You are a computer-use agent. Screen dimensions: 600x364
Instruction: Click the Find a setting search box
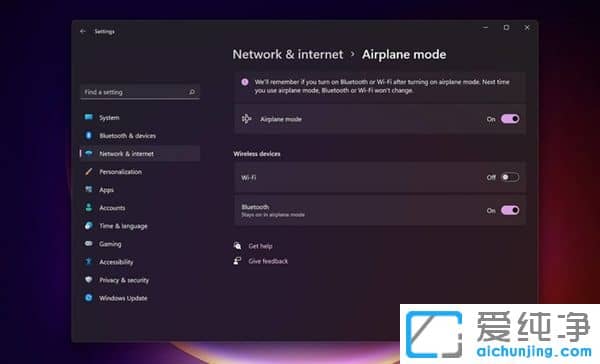point(140,92)
